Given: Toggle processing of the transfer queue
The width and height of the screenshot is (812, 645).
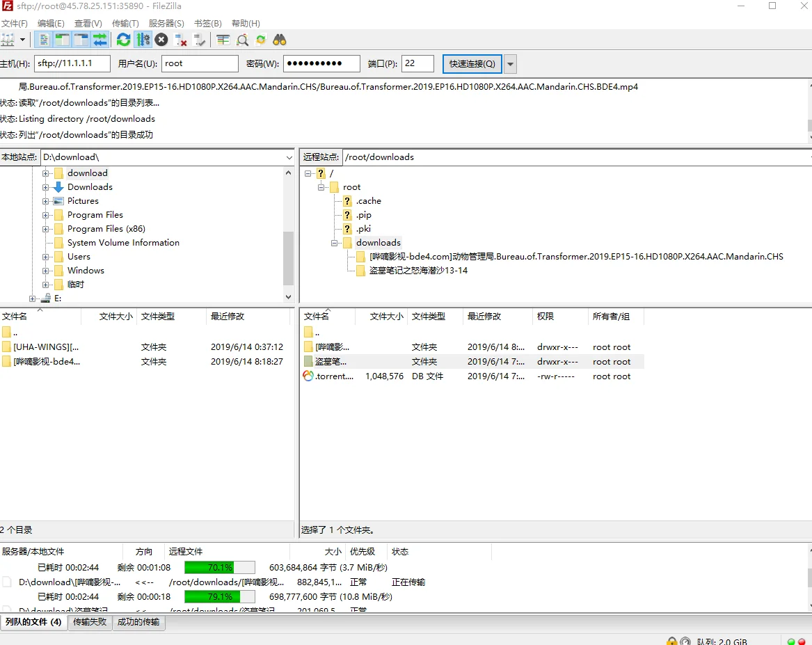Looking at the screenshot, I should [x=143, y=40].
